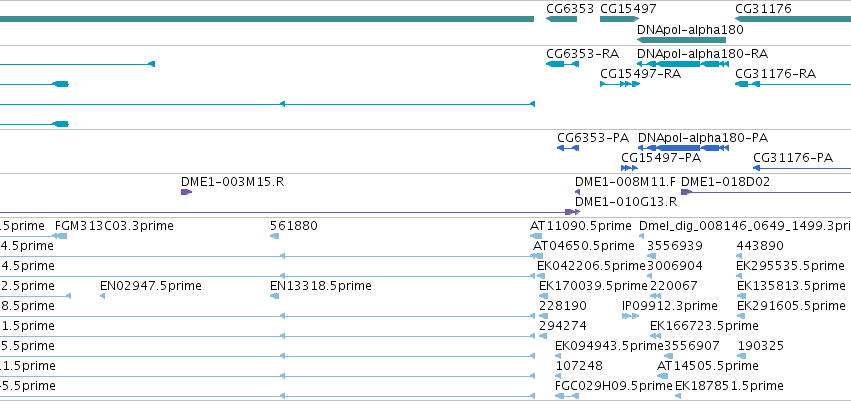Screen dimensions: 851x401
Task: Select the 220067 label
Action: pos(674,285)
